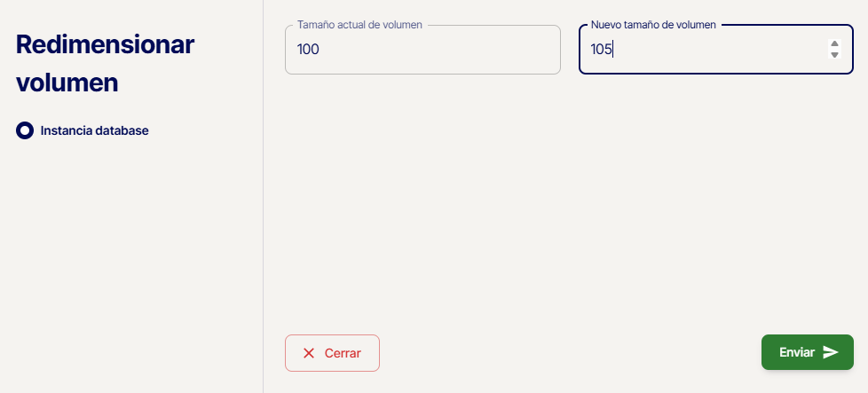Viewport: 868px width, 393px height.
Task: Close the dialog with the Cerrar button
Action: 332,353
